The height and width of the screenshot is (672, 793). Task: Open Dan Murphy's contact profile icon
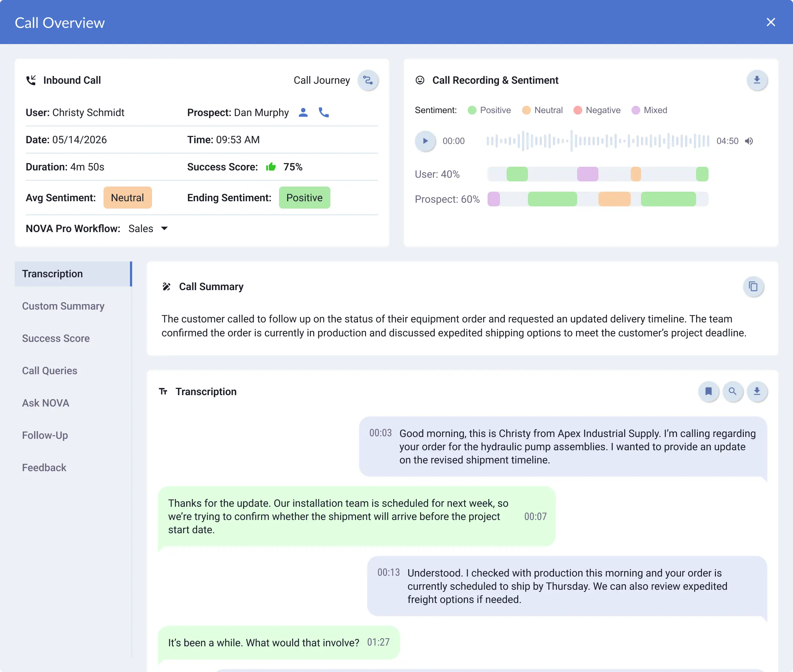point(303,112)
